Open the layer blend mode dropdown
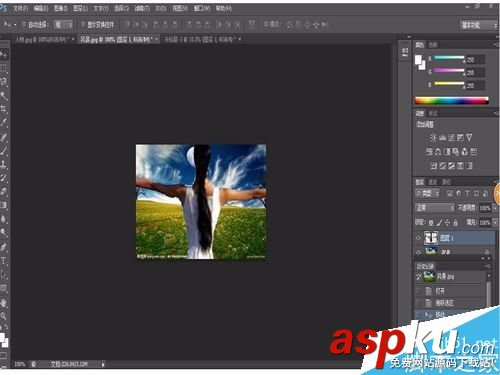500x375 pixels. click(434, 208)
